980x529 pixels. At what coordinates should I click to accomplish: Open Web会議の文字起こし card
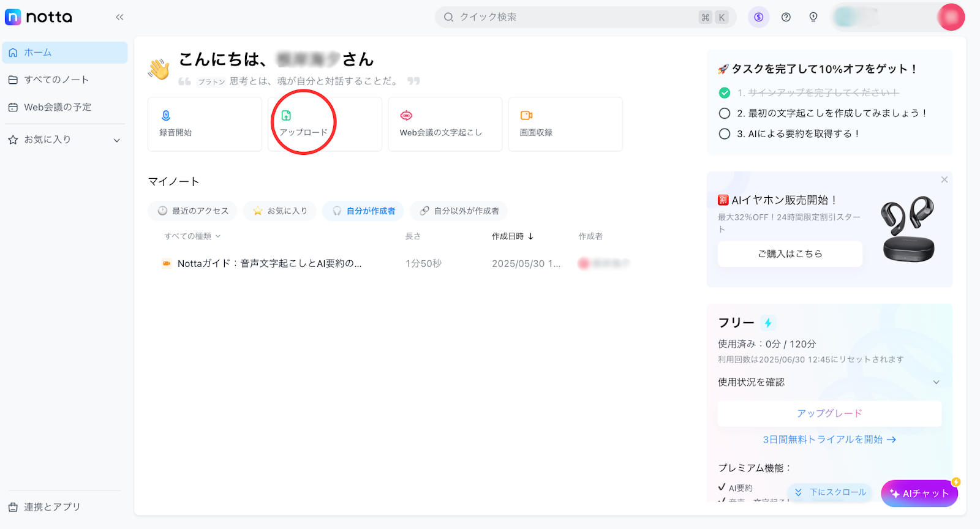point(445,124)
